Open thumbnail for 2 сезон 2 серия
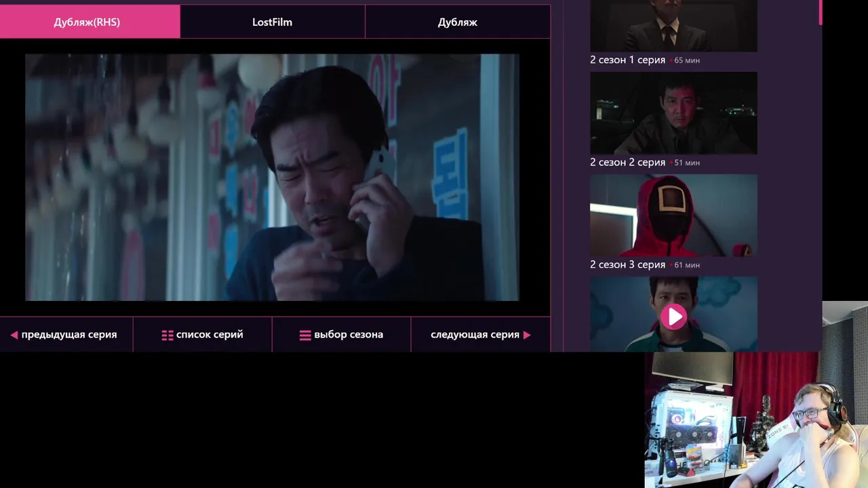The height and width of the screenshot is (488, 868). coord(673,113)
